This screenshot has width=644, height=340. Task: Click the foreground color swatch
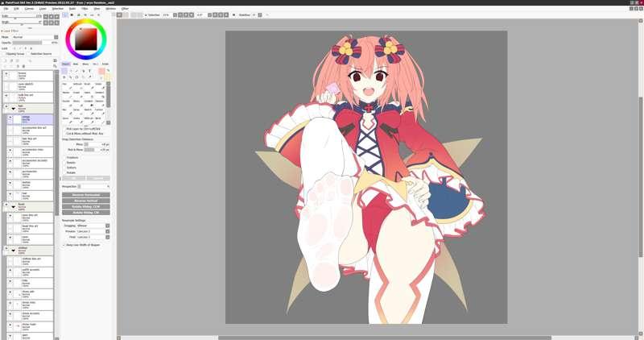pos(101,71)
